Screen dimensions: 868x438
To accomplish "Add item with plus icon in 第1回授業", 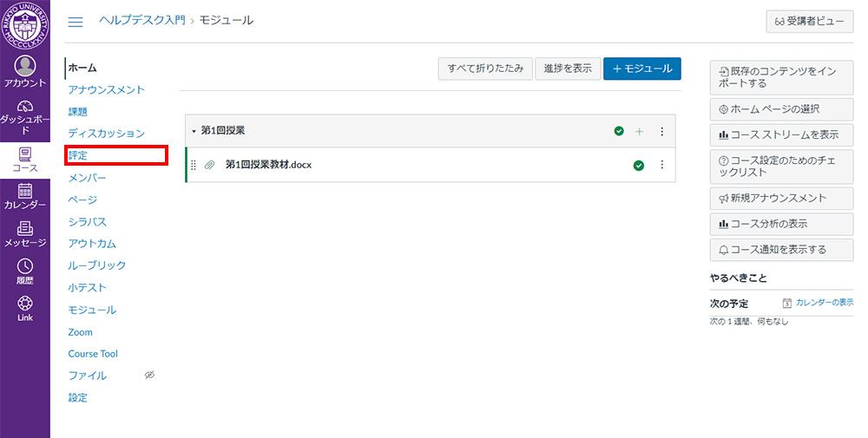I will click(640, 131).
